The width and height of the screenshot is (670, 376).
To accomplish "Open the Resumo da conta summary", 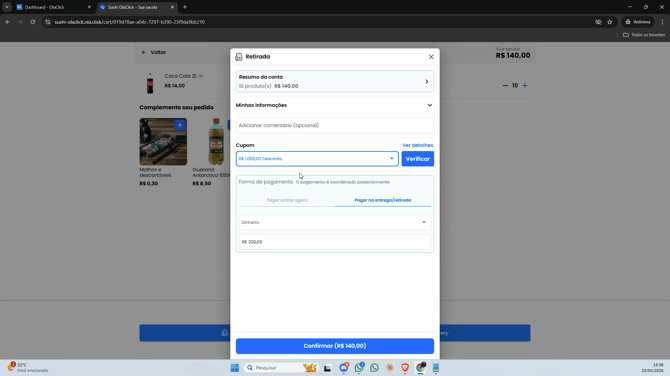I will [335, 81].
